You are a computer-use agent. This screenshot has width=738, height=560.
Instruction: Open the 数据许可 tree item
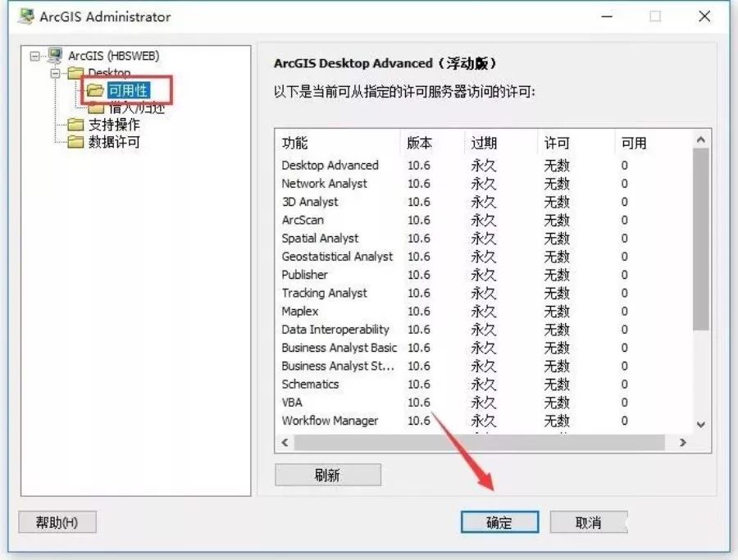point(114,142)
